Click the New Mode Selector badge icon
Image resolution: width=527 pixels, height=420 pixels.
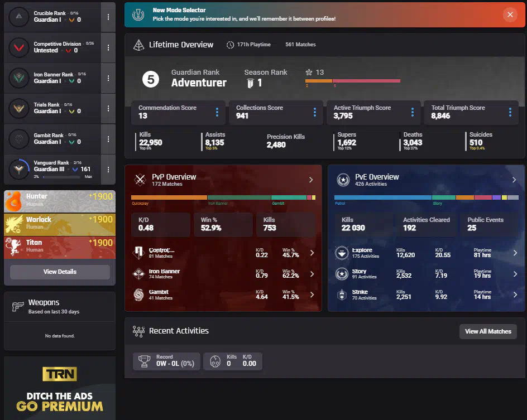138,15
